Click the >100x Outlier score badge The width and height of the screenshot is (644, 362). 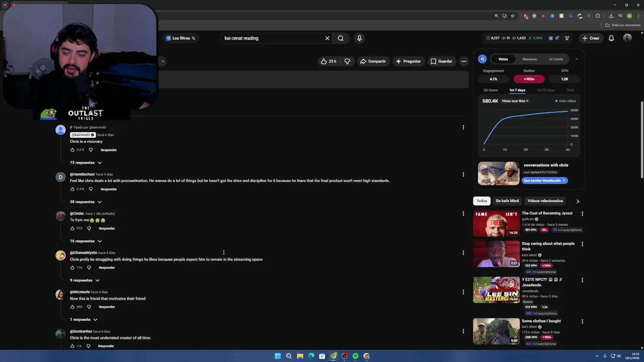pos(529,79)
